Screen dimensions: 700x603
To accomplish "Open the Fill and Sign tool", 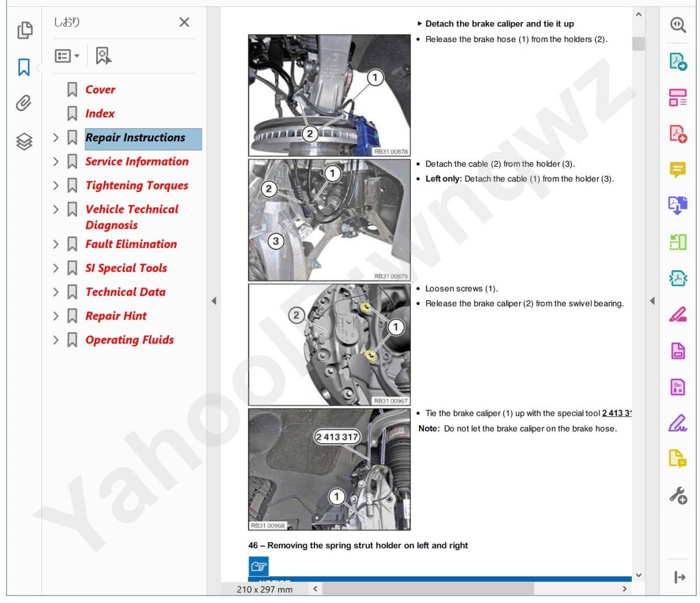I will click(678, 423).
